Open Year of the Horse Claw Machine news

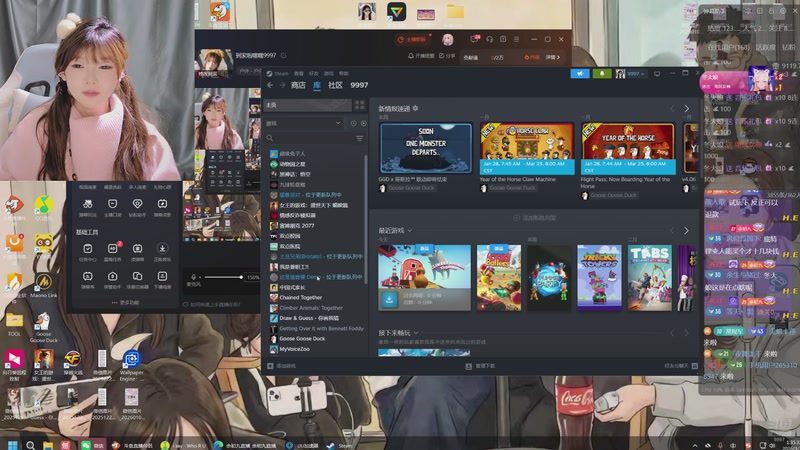click(x=527, y=148)
